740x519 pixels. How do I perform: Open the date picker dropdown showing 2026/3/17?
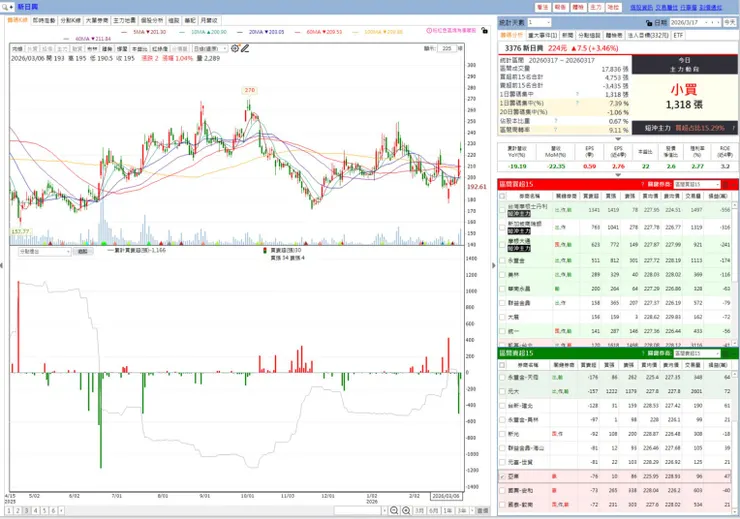(x=706, y=22)
